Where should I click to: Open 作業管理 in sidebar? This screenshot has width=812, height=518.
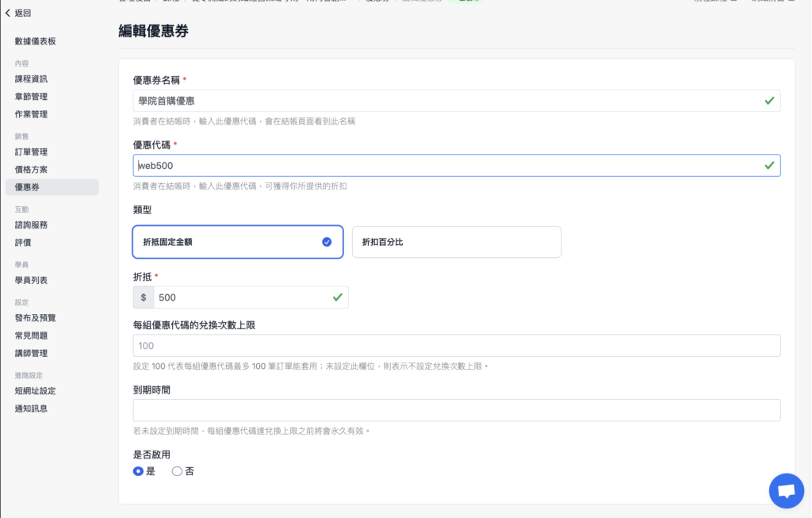point(31,114)
